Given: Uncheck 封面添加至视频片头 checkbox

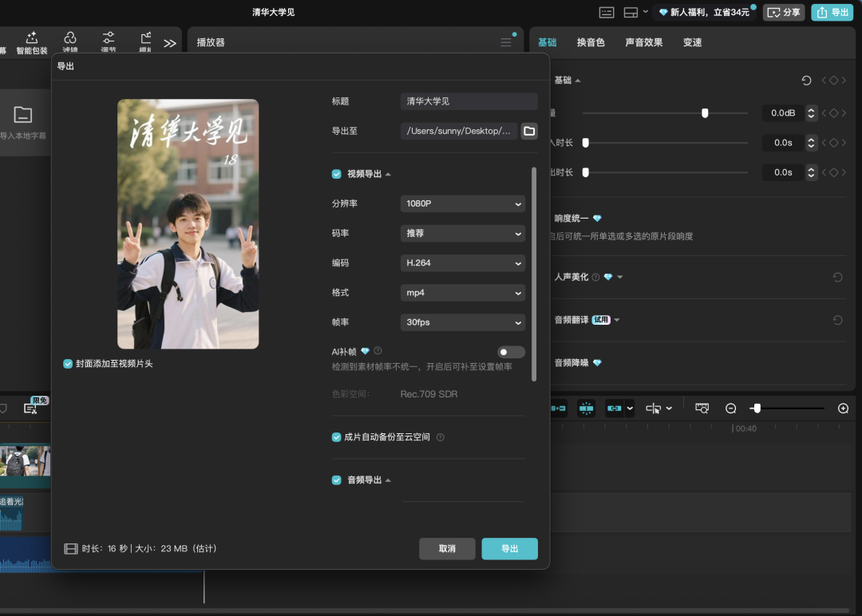Looking at the screenshot, I should (68, 364).
